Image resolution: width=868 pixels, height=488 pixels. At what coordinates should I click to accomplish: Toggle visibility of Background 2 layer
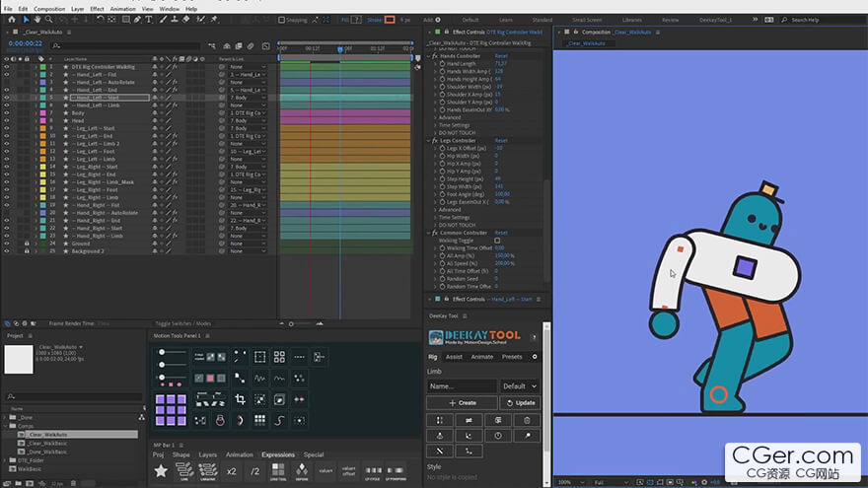[x=7, y=251]
